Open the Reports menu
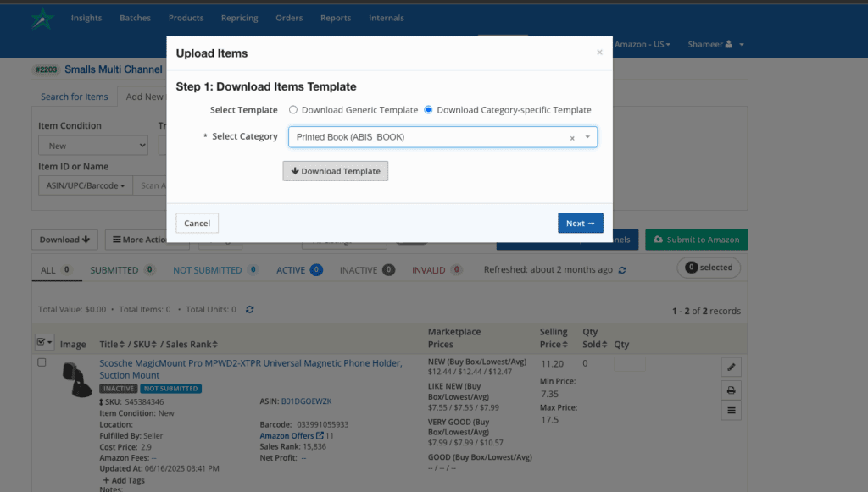The height and width of the screenshot is (492, 868). point(336,18)
